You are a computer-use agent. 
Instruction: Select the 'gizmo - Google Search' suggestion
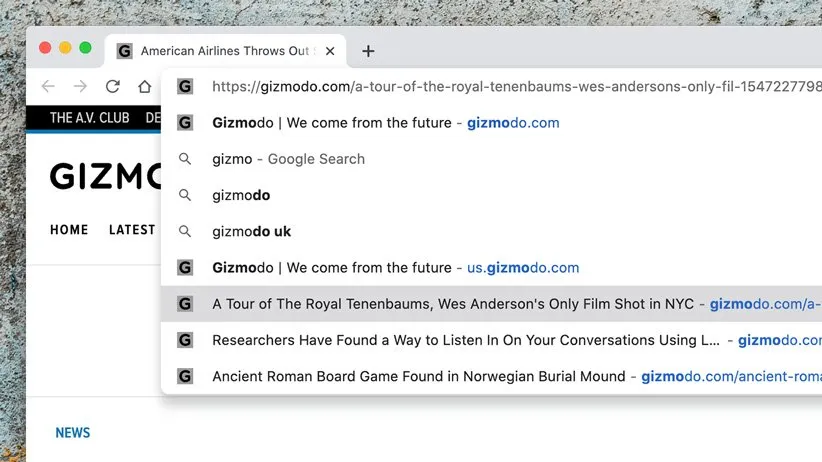click(288, 159)
